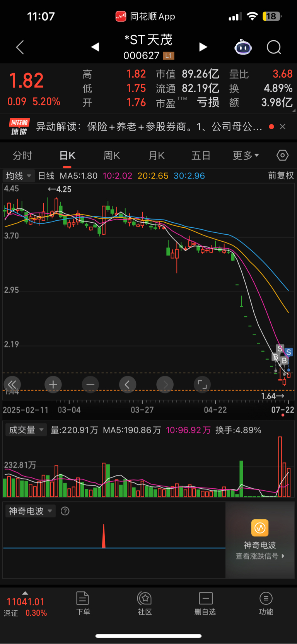The height and width of the screenshot is (644, 297).
Task: Select the 周K chart tab
Action: pos(112,156)
